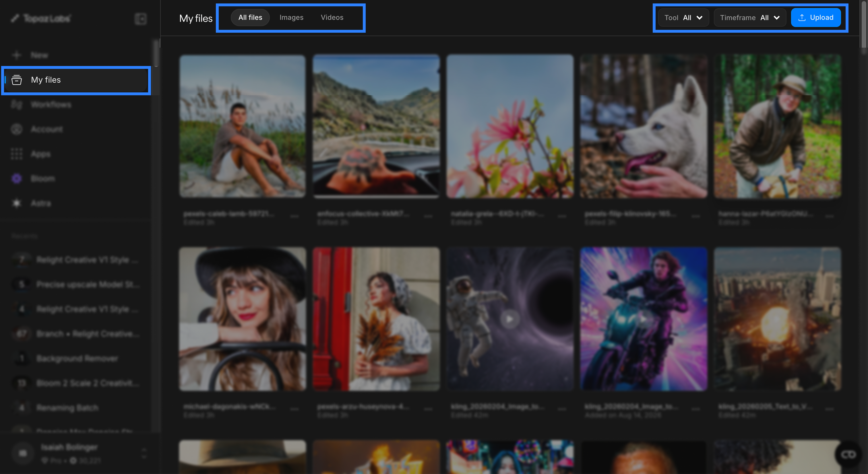Open the Timeframe filter dropdown

(x=750, y=18)
